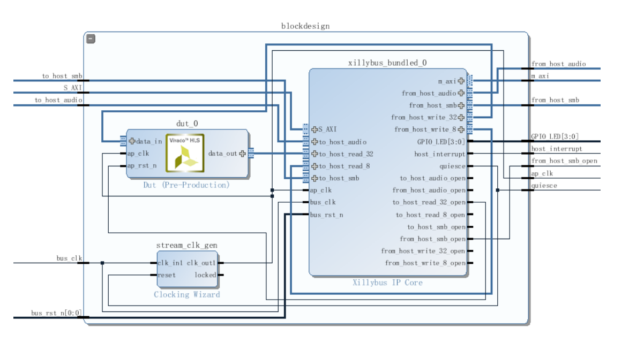
Task: Collapse the blockdesign hierarchy with minus button
Action: [91, 39]
